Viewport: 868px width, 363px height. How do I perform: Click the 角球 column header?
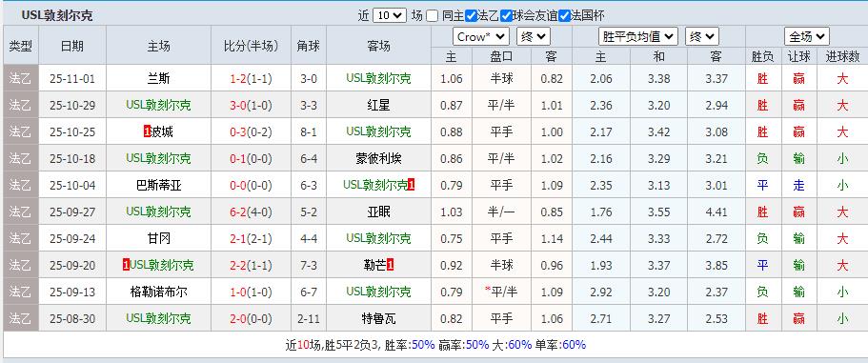click(x=309, y=46)
